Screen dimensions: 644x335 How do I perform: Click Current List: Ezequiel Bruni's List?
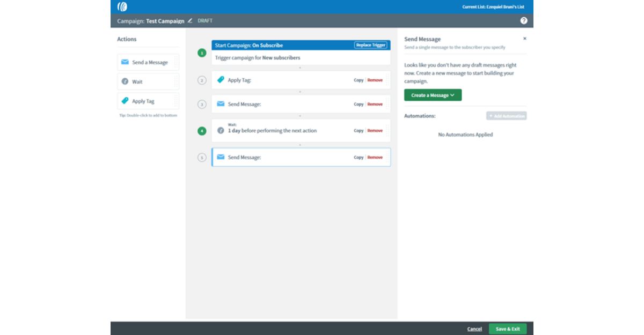[x=493, y=7]
